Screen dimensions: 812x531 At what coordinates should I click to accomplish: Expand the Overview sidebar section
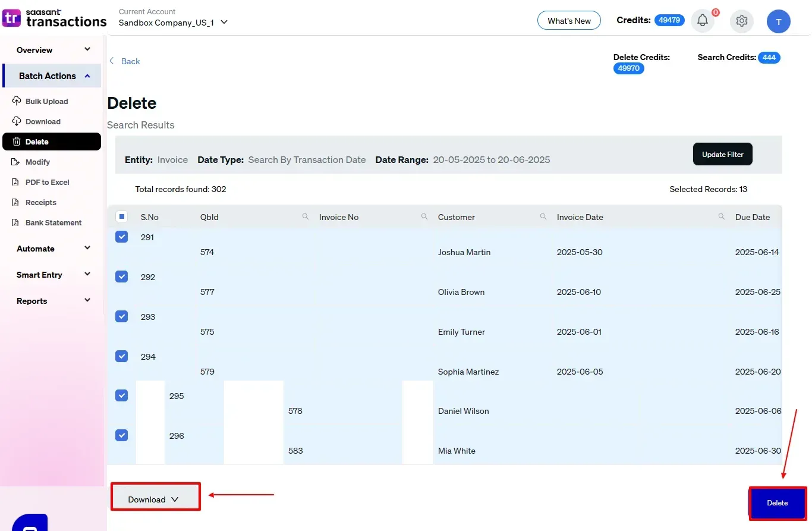(52, 50)
